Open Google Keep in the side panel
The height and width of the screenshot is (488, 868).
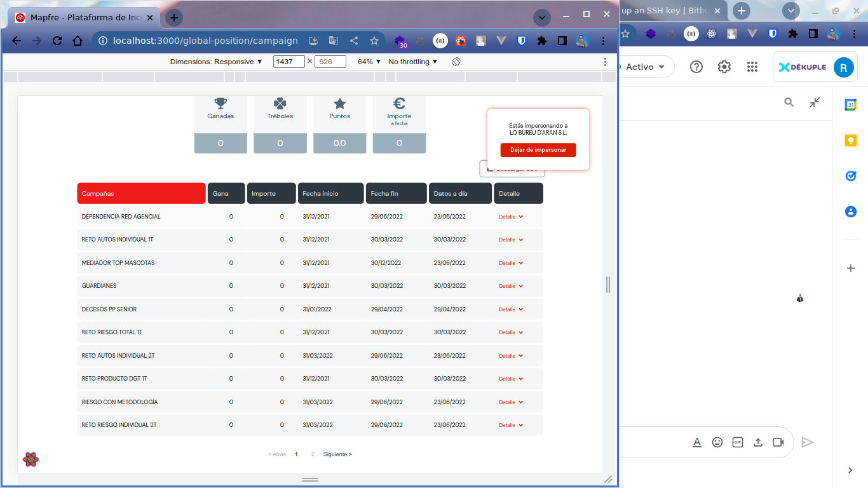pyautogui.click(x=851, y=140)
